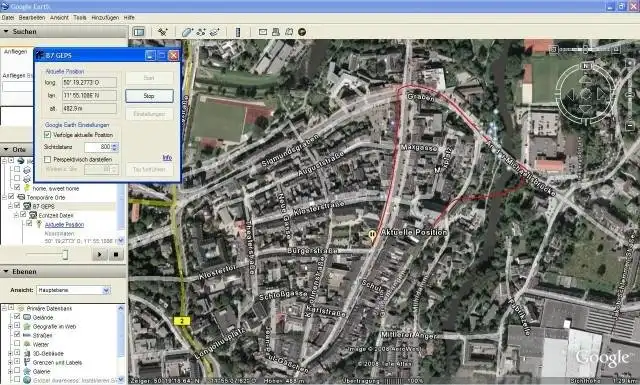Expand the 3D-Gebäude tree node

click(x=11, y=353)
